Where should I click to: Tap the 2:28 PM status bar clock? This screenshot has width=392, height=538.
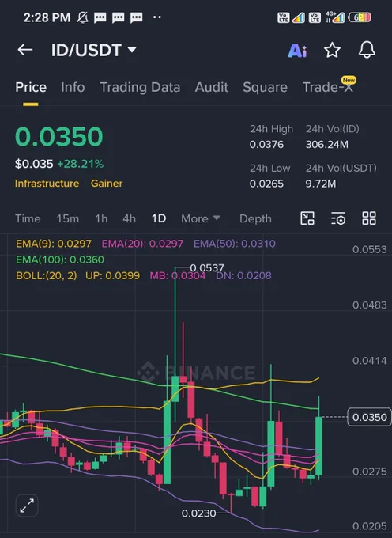tap(47, 17)
